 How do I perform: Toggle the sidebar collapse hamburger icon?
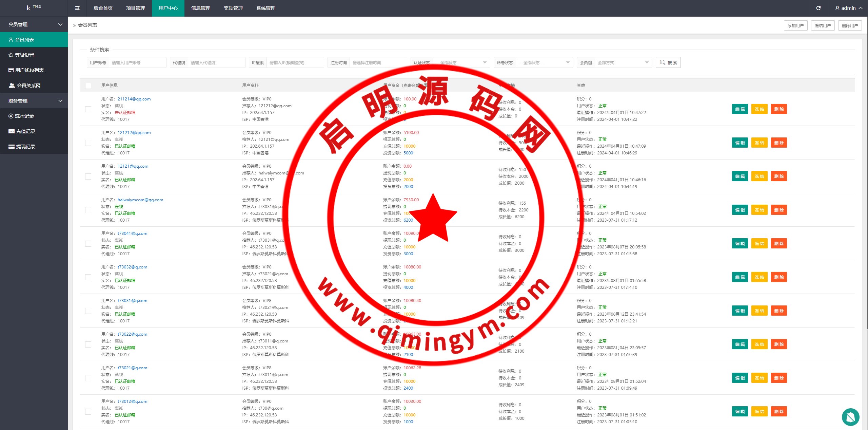[x=77, y=8]
